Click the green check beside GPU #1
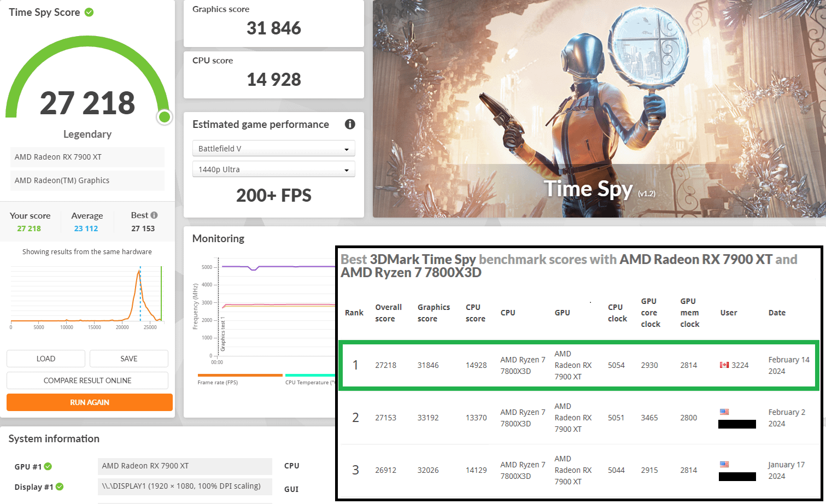Image resolution: width=826 pixels, height=504 pixels. tap(48, 466)
